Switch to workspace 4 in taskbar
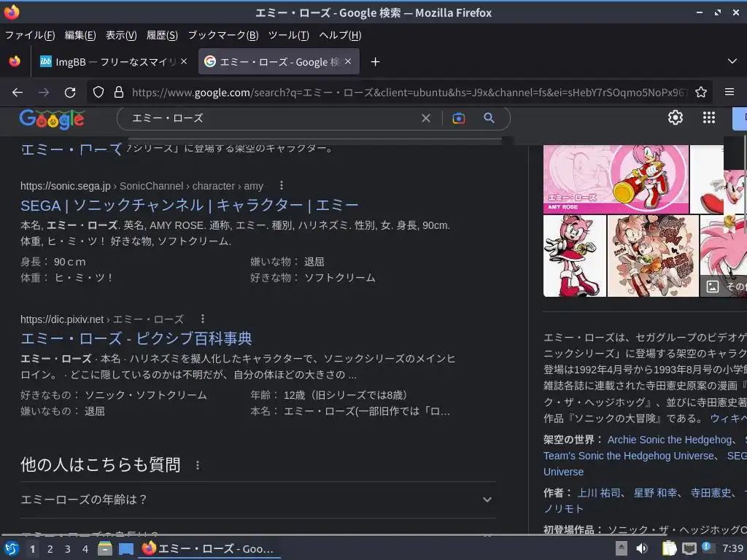 click(x=85, y=549)
